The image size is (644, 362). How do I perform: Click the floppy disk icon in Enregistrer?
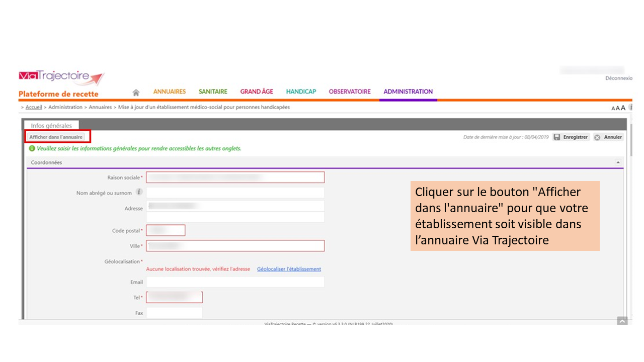[x=557, y=137]
